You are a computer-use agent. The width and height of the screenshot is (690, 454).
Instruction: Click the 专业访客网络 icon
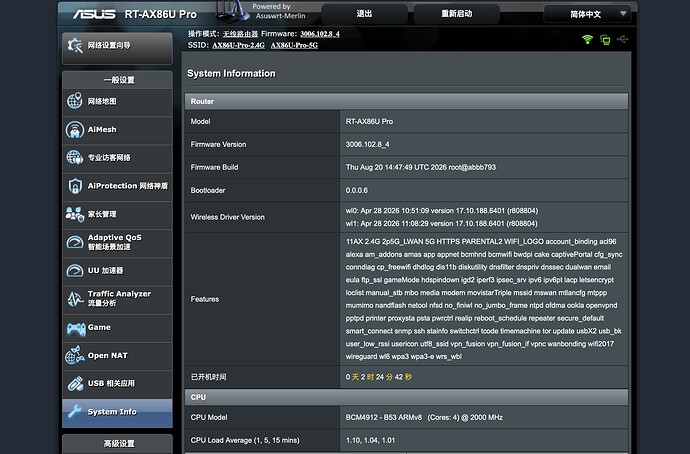[74, 157]
